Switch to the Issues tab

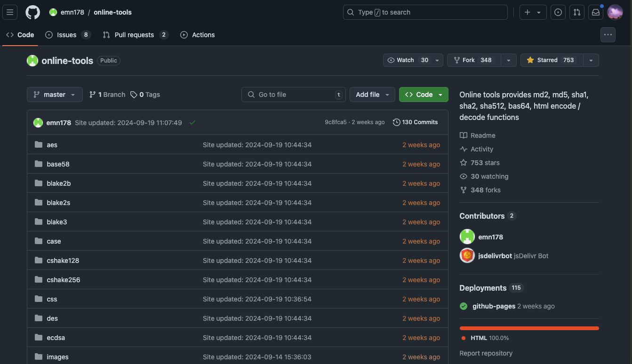click(68, 35)
